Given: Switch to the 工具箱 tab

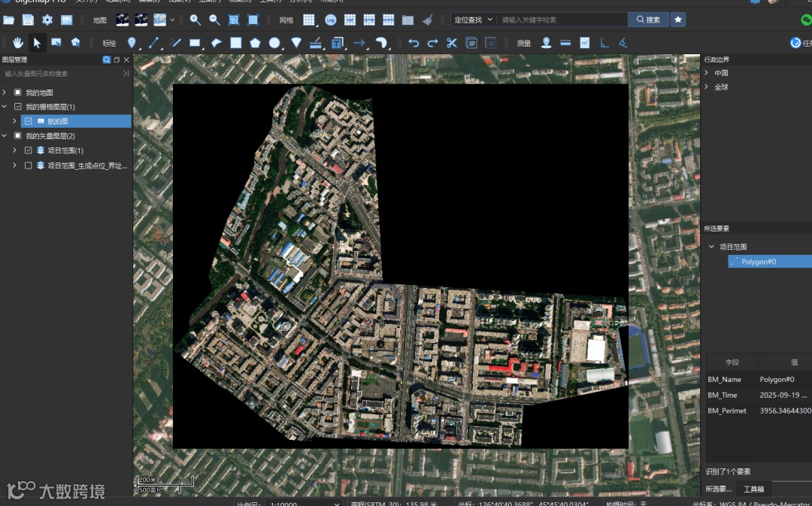Looking at the screenshot, I should click(753, 489).
